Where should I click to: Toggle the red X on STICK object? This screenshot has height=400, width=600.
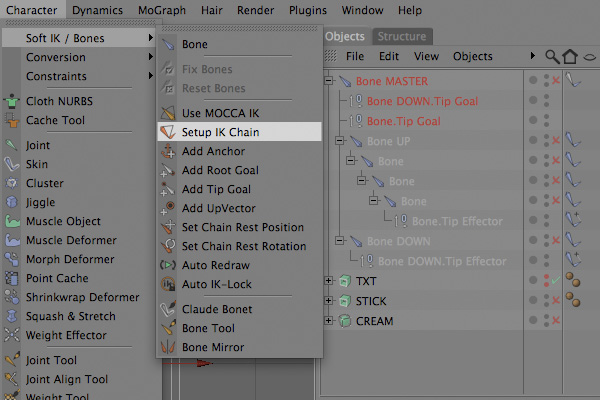(x=556, y=300)
